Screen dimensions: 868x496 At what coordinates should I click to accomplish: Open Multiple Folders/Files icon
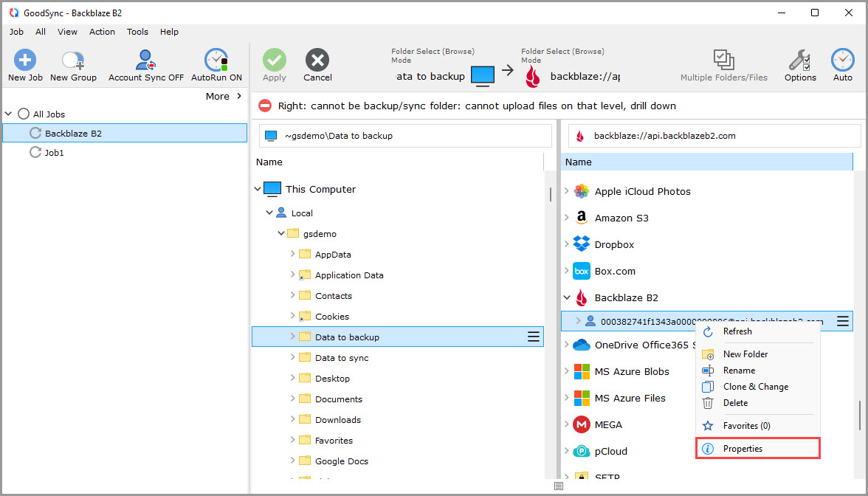click(x=723, y=60)
